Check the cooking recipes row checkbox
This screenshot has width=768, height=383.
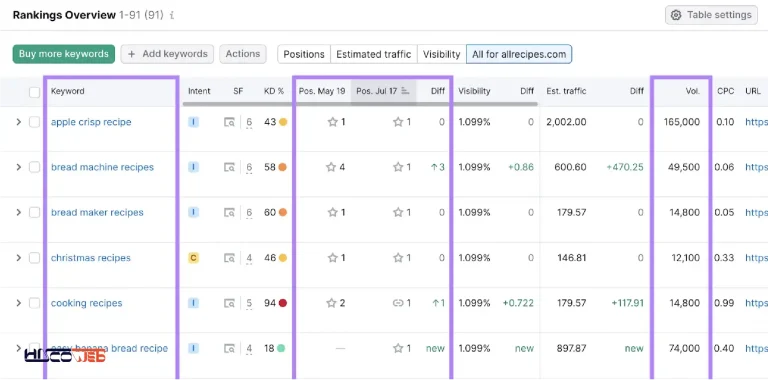[x=34, y=303]
